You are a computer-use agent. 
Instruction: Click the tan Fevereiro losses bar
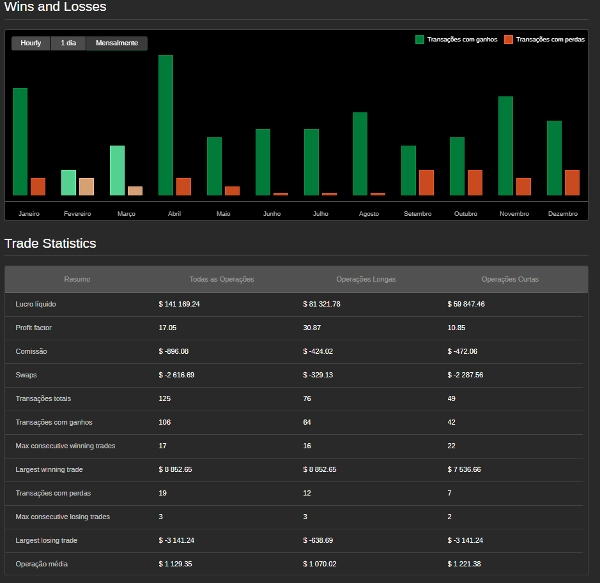coord(86,187)
